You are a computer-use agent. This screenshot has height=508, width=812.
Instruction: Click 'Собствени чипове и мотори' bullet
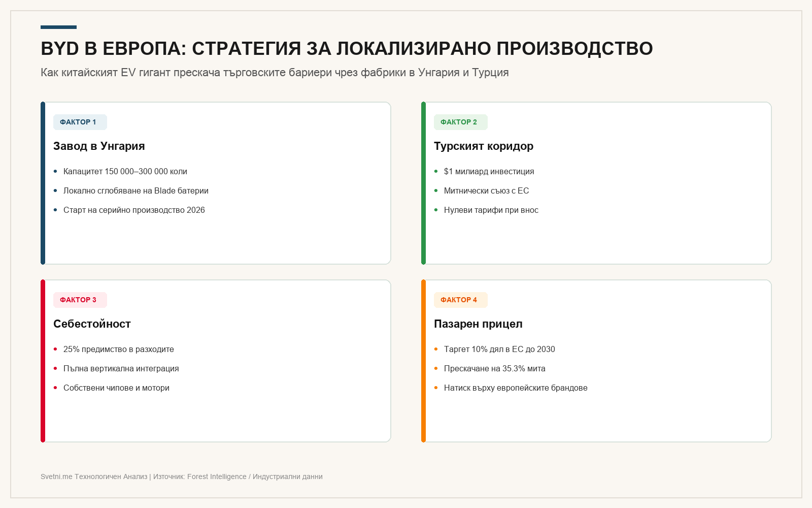tap(116, 388)
